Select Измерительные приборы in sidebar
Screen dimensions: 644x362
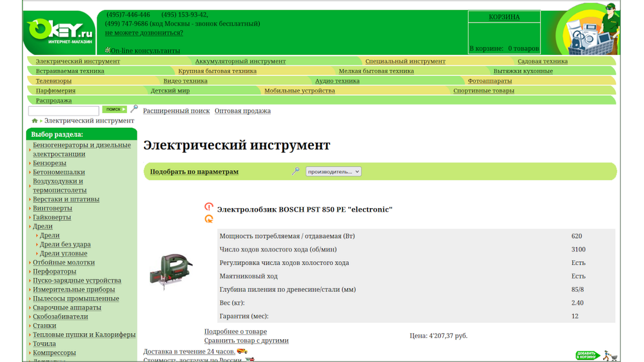click(74, 290)
